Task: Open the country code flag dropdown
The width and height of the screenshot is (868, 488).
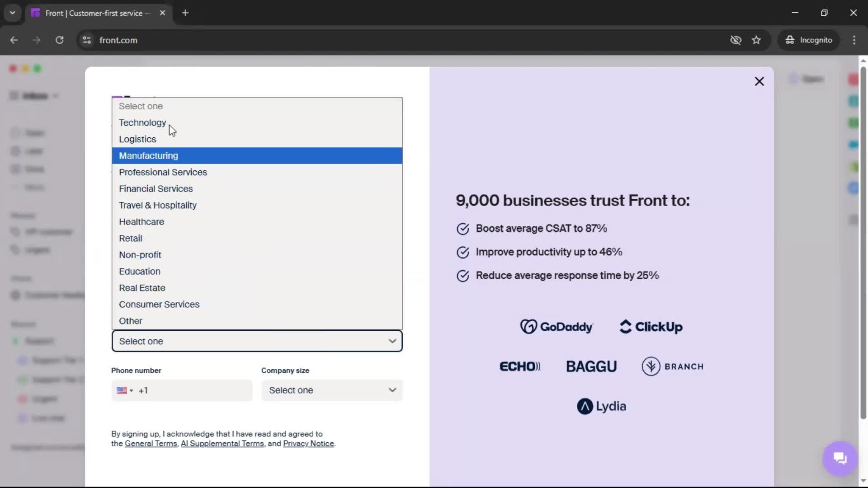Action: tap(125, 390)
